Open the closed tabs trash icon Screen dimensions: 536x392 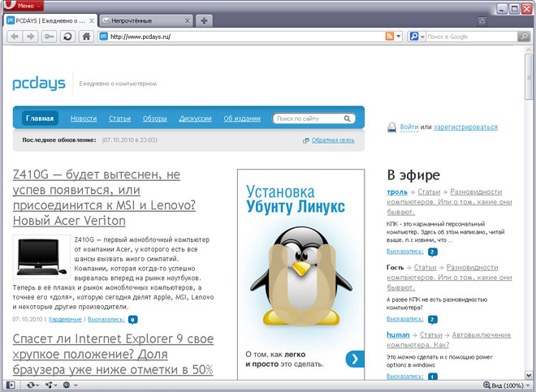point(482,21)
